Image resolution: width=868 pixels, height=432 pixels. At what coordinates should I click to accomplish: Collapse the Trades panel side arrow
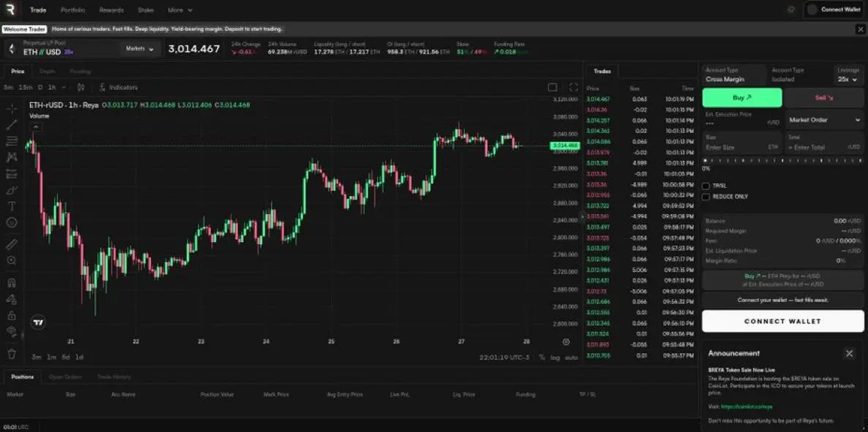(582, 217)
